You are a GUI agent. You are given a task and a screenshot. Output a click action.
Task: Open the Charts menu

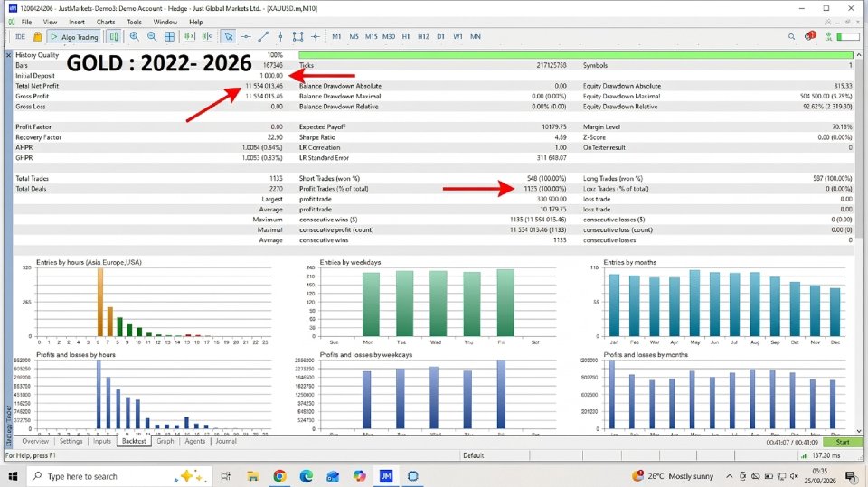pos(106,22)
